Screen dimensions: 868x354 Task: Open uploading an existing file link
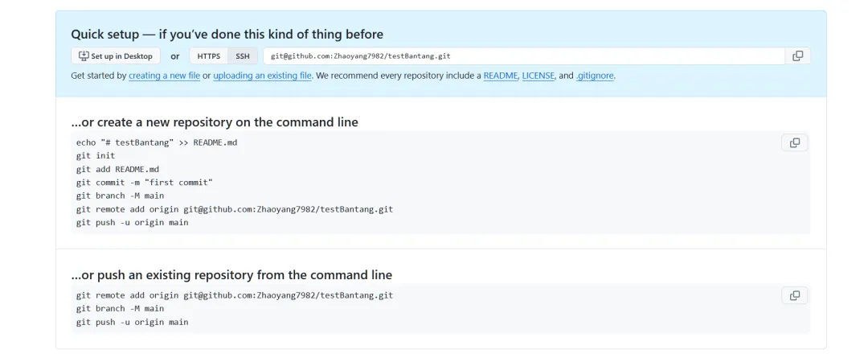tap(262, 76)
